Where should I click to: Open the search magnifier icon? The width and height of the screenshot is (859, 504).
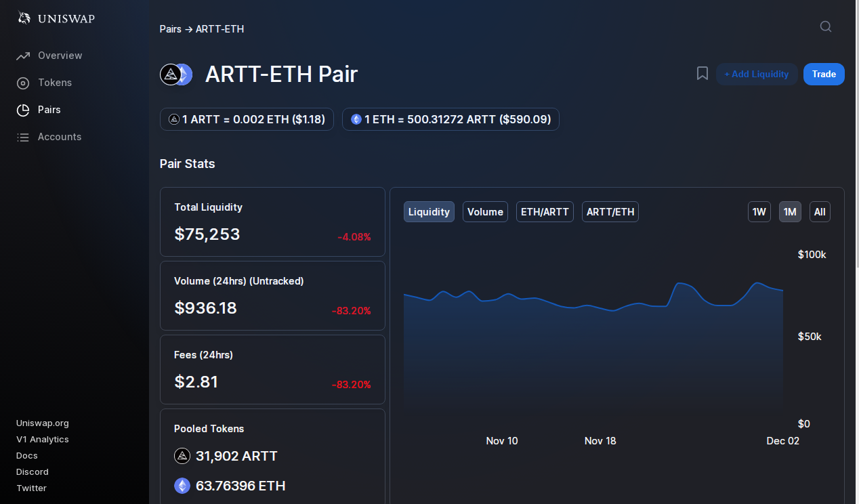point(826,26)
